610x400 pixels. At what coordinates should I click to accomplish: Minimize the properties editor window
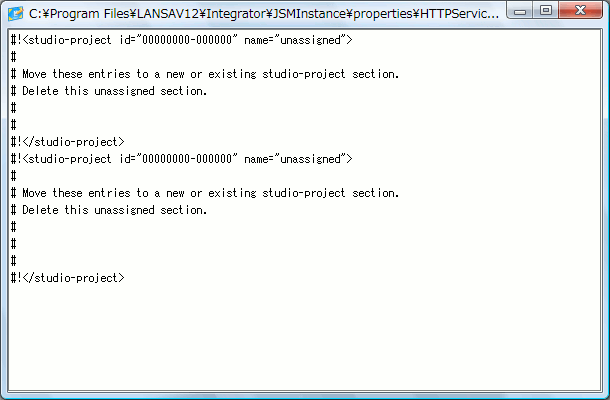pyautogui.click(x=520, y=11)
